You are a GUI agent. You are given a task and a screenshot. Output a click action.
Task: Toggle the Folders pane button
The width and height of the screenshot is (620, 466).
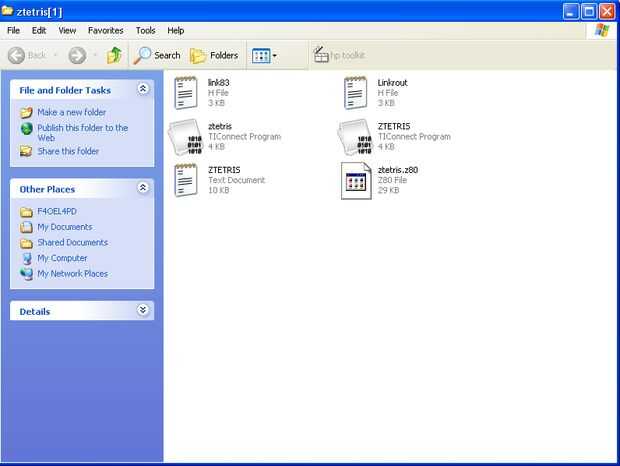(214, 55)
